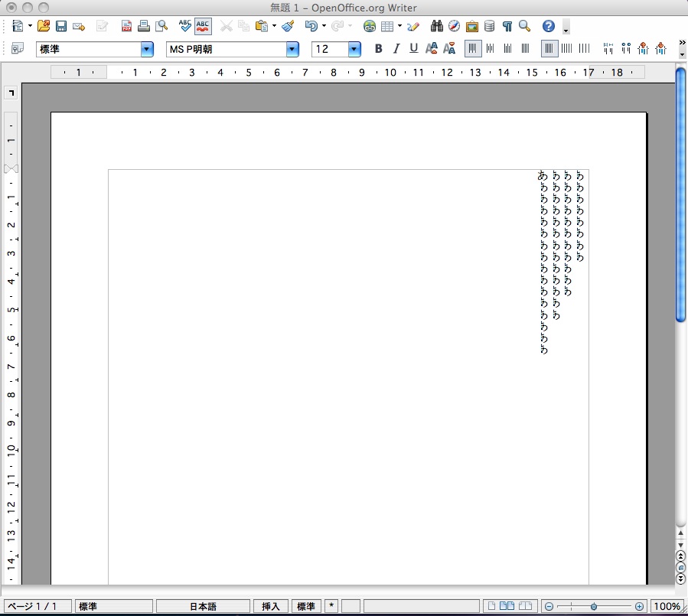
Task: Click the grayed-out Cut scissors icon
Action: click(227, 26)
